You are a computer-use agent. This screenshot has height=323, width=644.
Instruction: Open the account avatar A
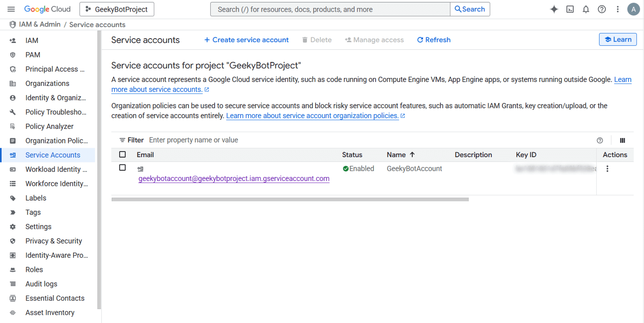tap(633, 9)
